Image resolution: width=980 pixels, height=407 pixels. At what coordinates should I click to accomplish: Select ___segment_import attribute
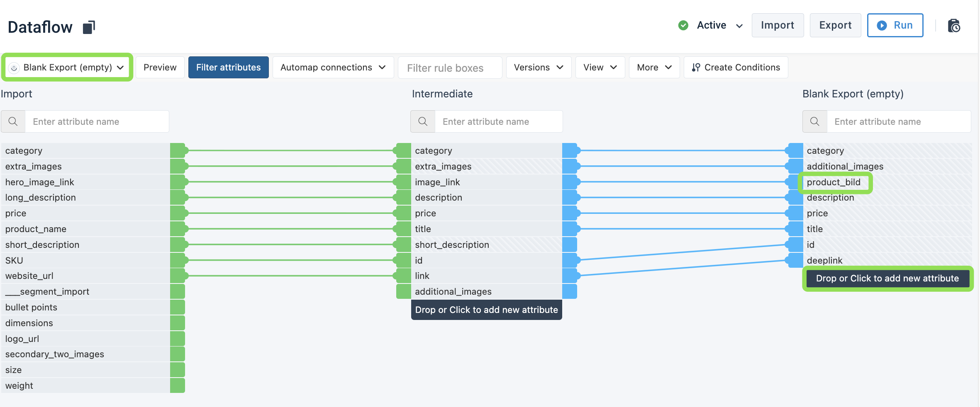click(x=85, y=291)
